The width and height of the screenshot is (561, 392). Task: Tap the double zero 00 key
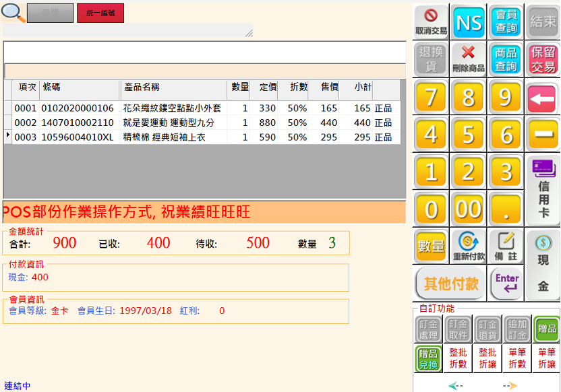pyautogui.click(x=469, y=209)
